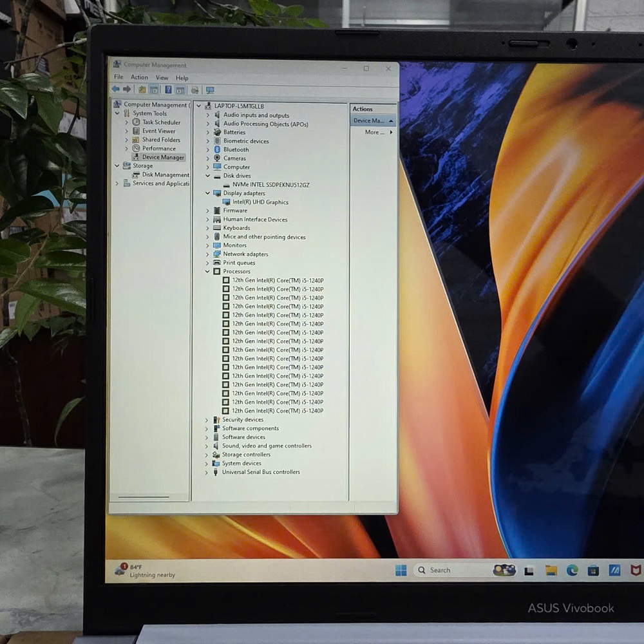Collapse the LAPTOP-L5MTGLLB root node

point(199,106)
